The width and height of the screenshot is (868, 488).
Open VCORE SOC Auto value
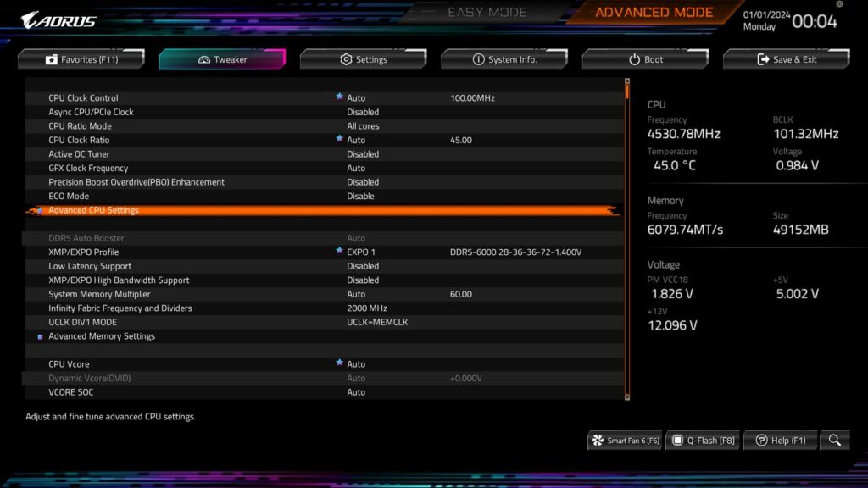point(356,392)
